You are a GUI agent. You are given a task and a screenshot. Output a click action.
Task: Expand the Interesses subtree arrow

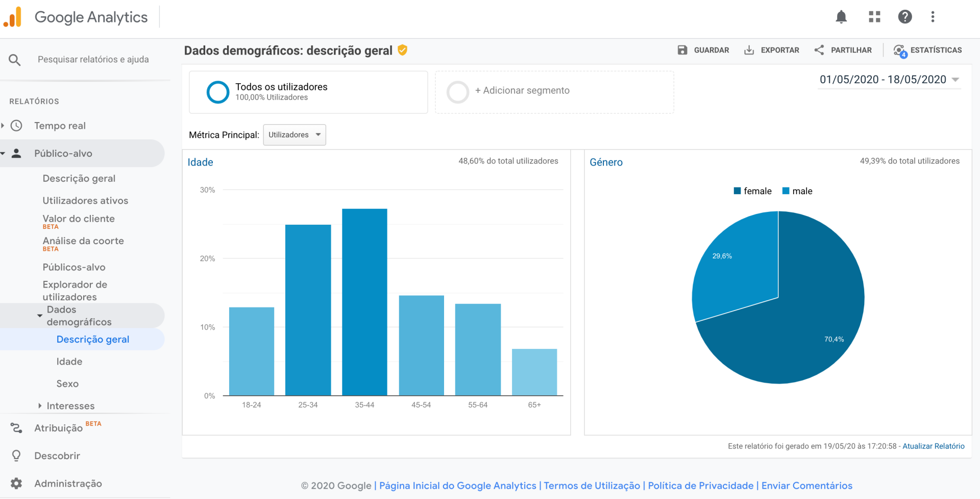pos(40,406)
